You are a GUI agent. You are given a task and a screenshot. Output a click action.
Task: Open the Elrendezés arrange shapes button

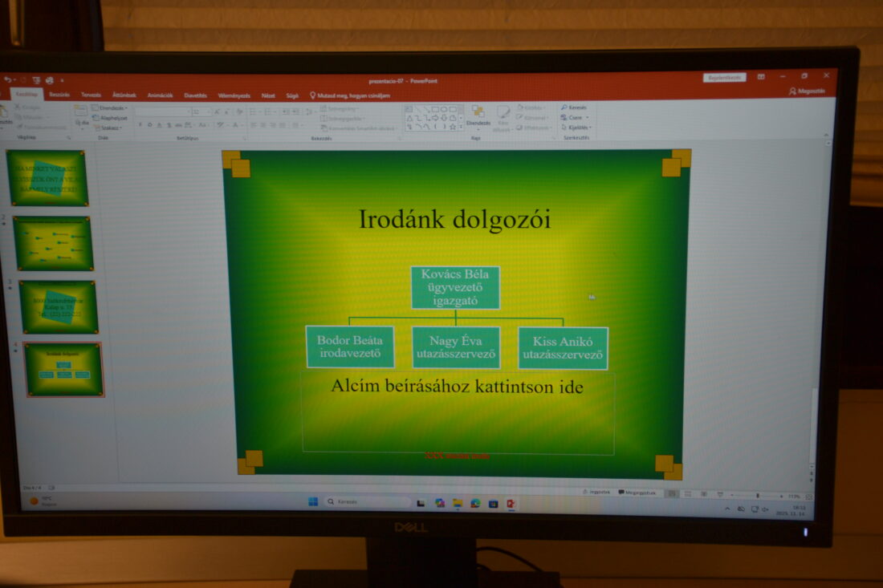click(x=478, y=114)
